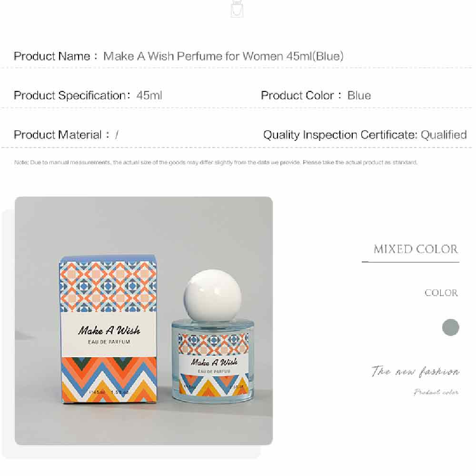Viewport: 476px width, 476px height.
Task: Click the faint perfume bottle icon at top
Action: click(237, 9)
